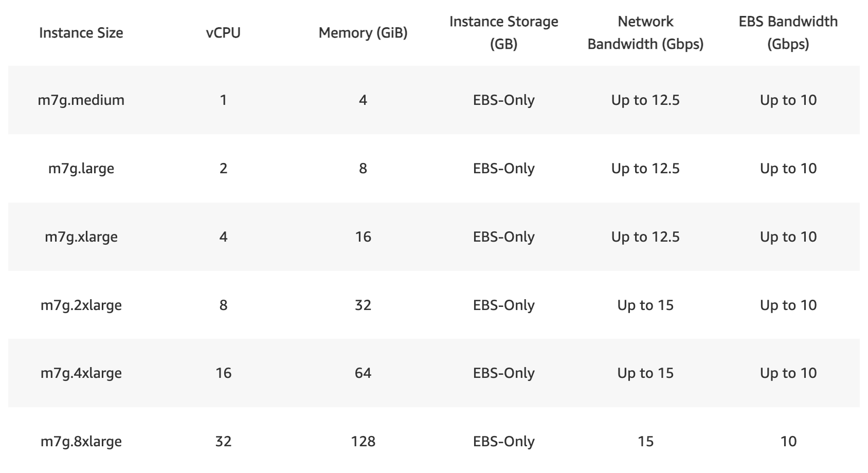Click the Network Bandwidth (Gbps) header
The width and height of the screenshot is (868, 473).
click(x=645, y=33)
